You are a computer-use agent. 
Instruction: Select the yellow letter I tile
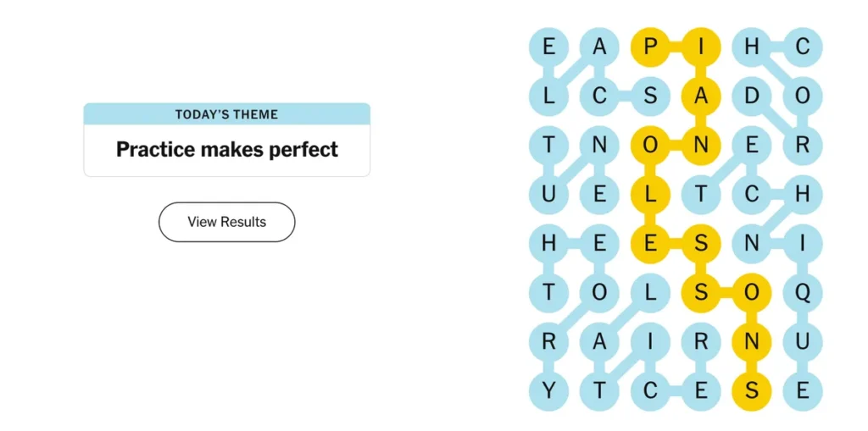[701, 47]
